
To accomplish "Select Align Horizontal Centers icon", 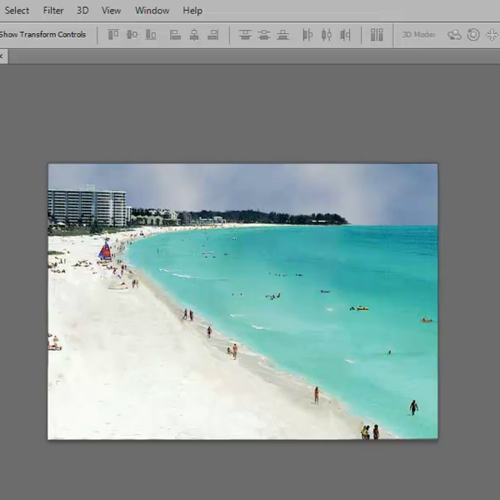I will [194, 34].
